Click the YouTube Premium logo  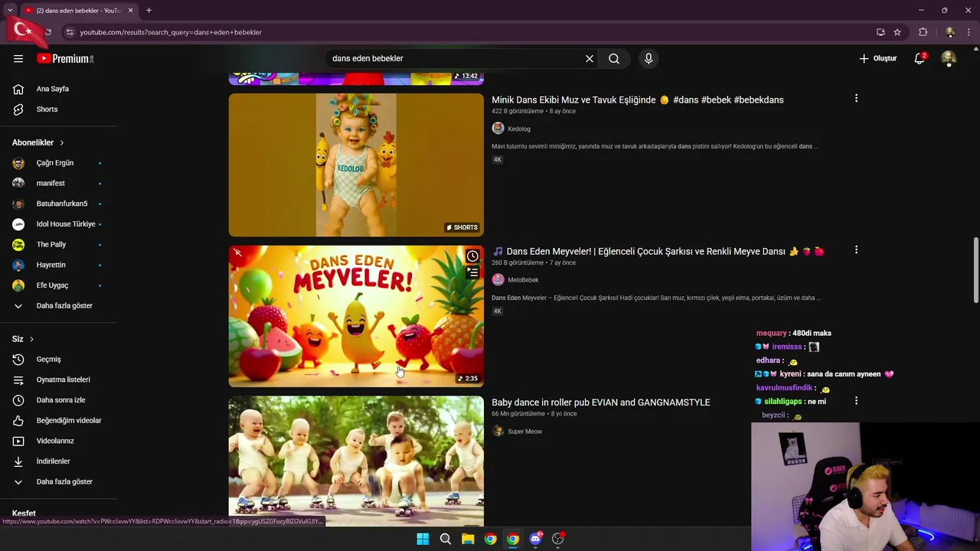click(x=65, y=58)
